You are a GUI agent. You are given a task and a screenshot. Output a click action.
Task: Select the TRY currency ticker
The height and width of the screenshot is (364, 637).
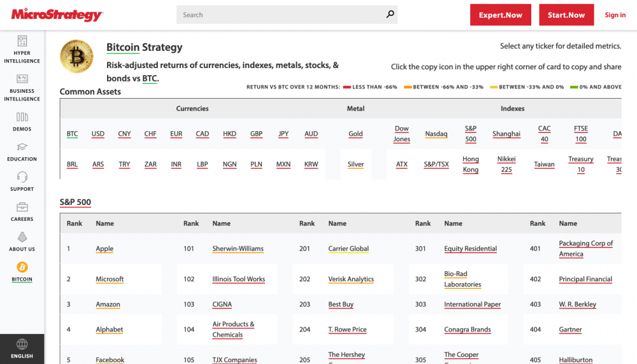point(124,164)
